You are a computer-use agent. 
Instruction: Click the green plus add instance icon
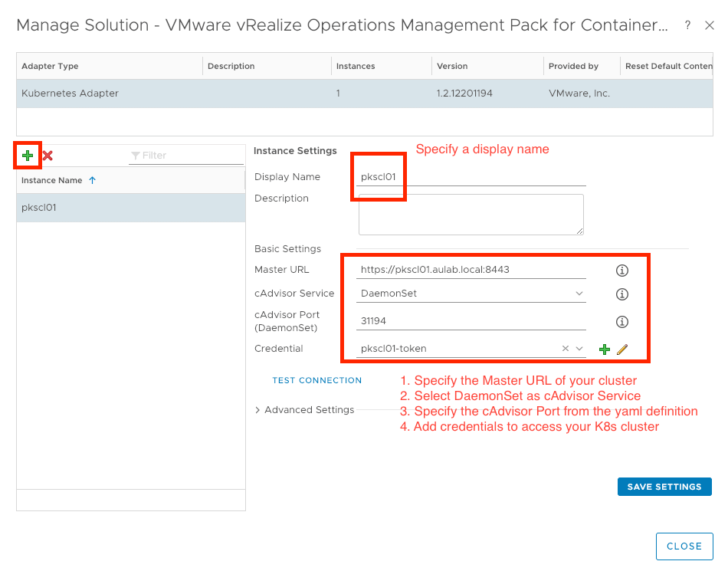click(28, 156)
